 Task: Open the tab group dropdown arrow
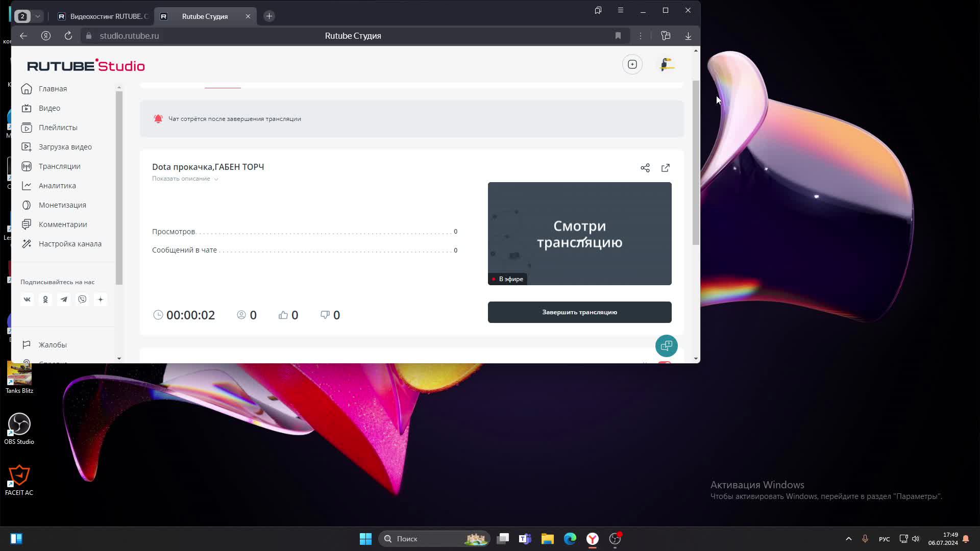click(x=37, y=16)
